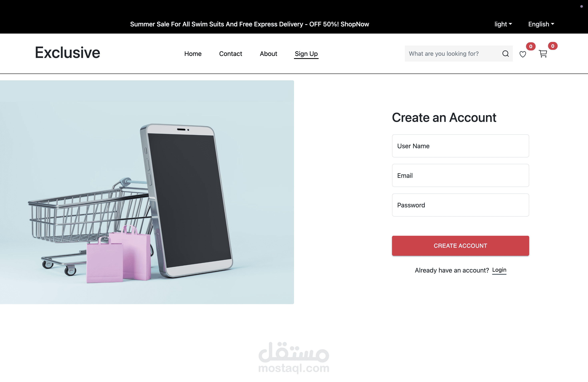Click the search magnifier icon
Screen dimensions: 588x382
(505, 54)
